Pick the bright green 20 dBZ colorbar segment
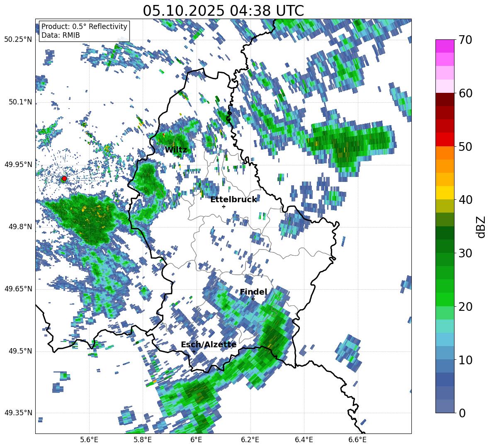 pyautogui.click(x=445, y=299)
